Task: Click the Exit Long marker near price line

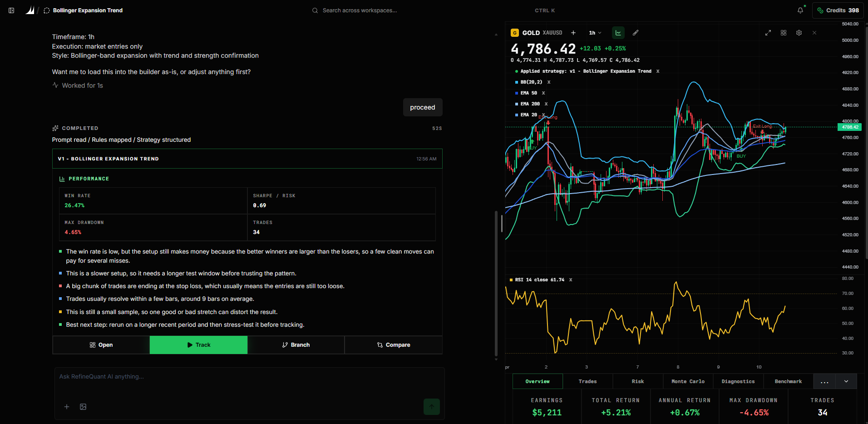Action: [762, 126]
